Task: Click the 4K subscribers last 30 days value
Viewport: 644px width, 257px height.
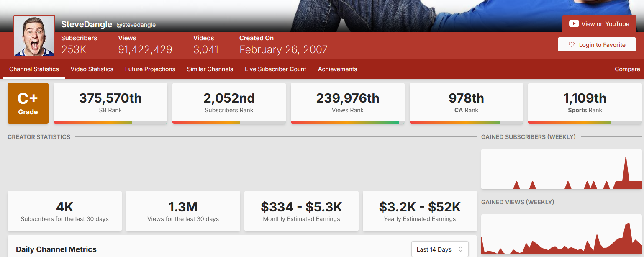Action: click(x=65, y=207)
